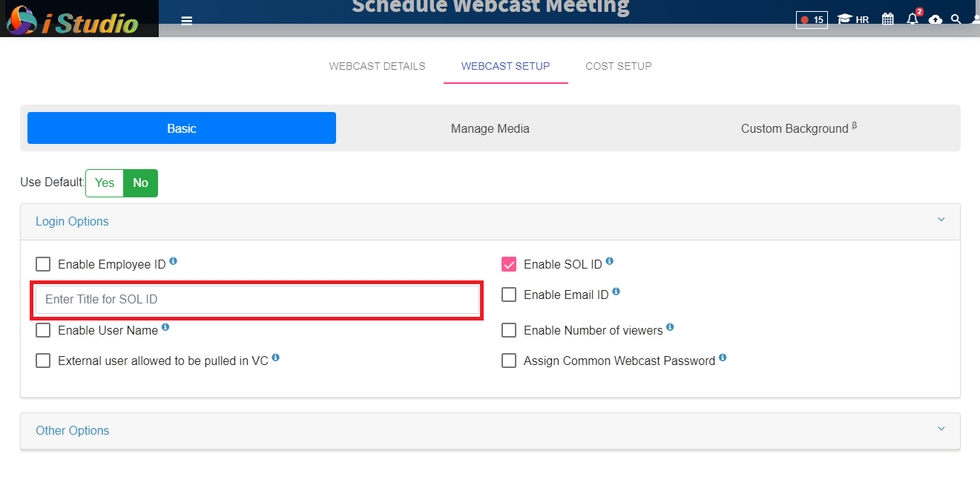Switch to the Webcast Details tab
Viewport: 980px width, 480px height.
pos(378,66)
